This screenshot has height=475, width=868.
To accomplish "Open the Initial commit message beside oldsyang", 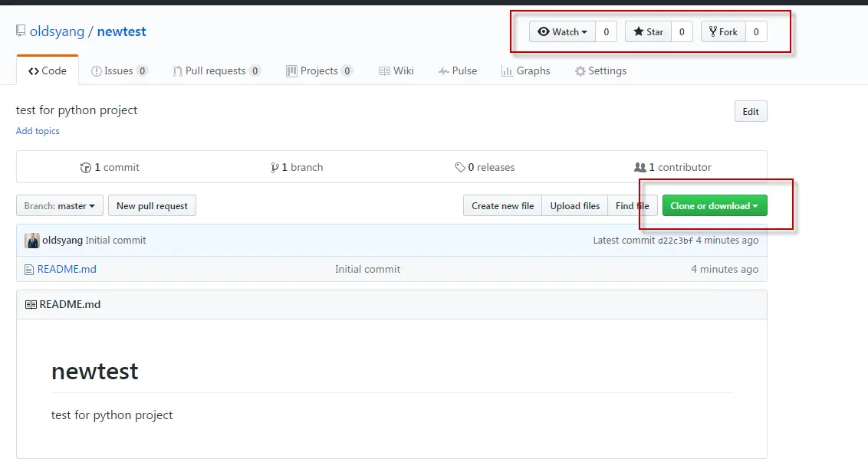I will tap(116, 241).
